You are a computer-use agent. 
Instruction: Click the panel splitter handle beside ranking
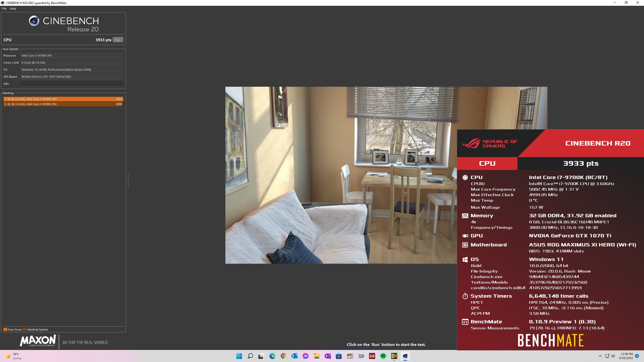click(128, 180)
